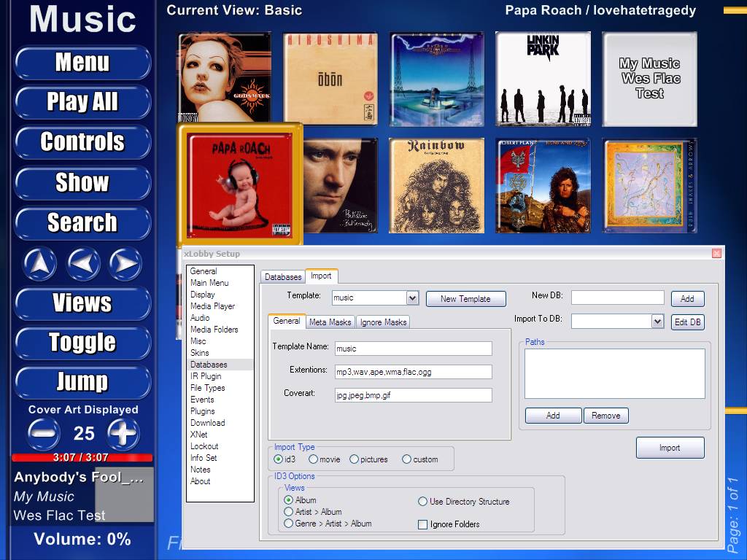Viewport: 747px width, 560px height.
Task: Open the General template tab
Action: click(x=286, y=321)
